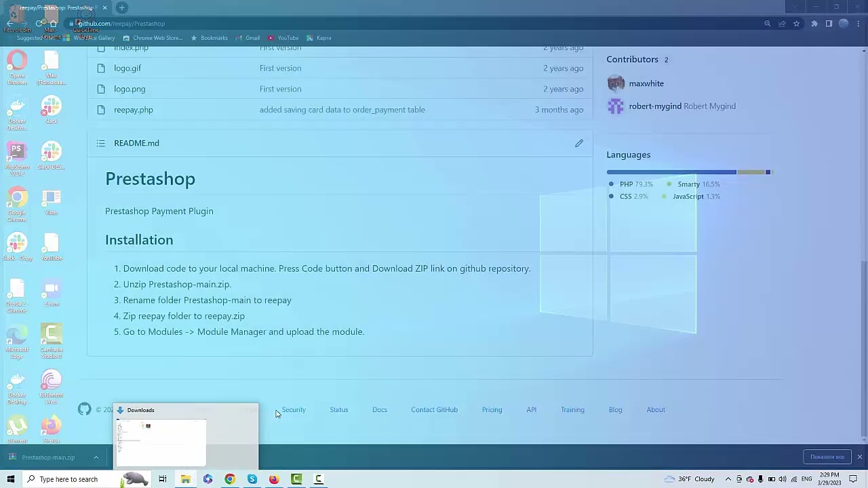This screenshot has height=488, width=868.
Task: Open Contributors section heading link
Action: (x=638, y=60)
